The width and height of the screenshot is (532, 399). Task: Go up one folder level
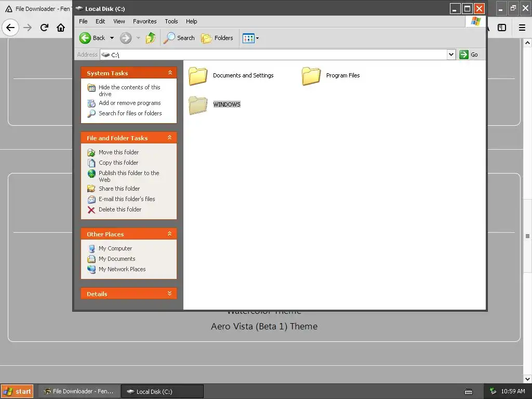pos(150,38)
